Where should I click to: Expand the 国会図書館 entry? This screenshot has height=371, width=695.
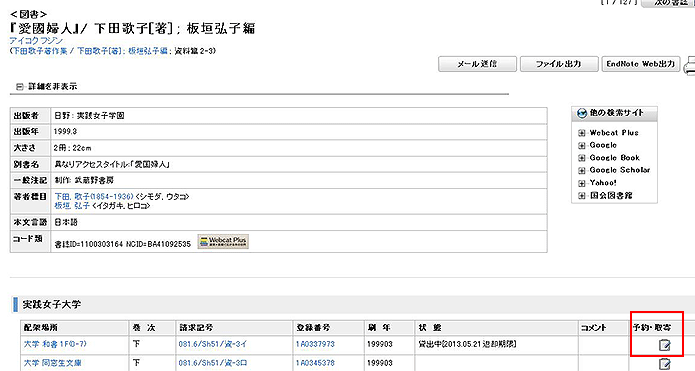tap(582, 195)
